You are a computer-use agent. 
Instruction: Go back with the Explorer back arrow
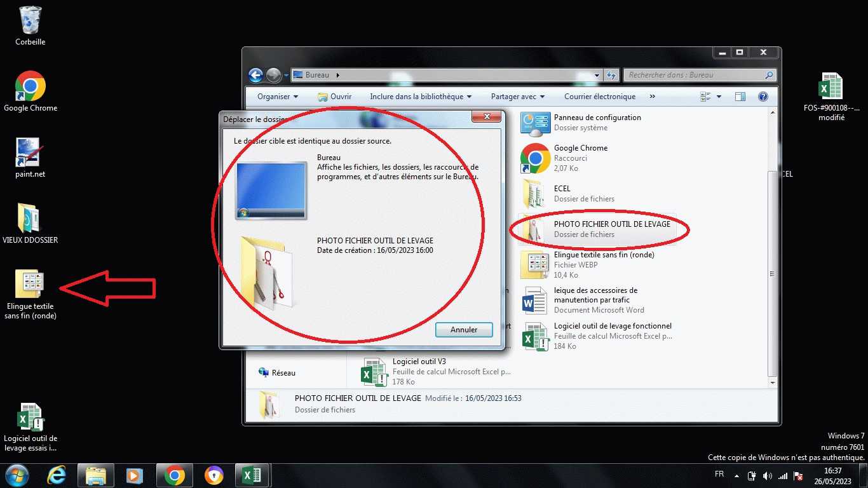256,75
